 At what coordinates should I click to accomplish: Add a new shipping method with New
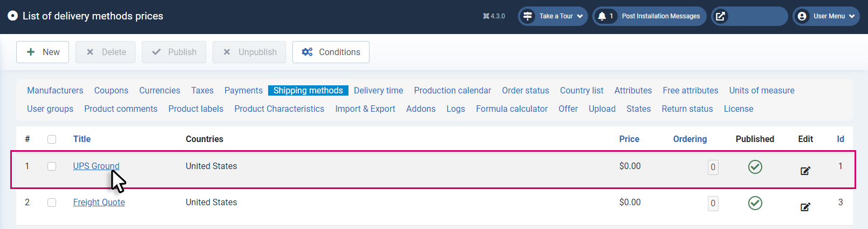coord(43,52)
